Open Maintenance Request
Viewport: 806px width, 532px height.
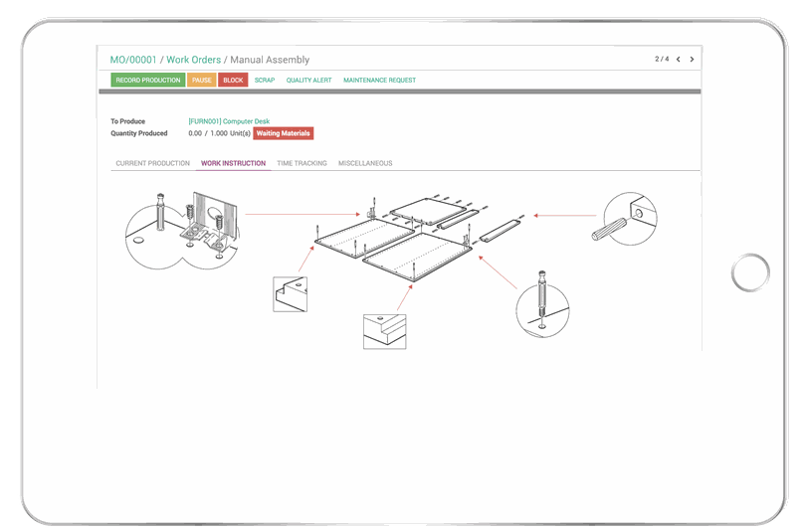tap(379, 80)
